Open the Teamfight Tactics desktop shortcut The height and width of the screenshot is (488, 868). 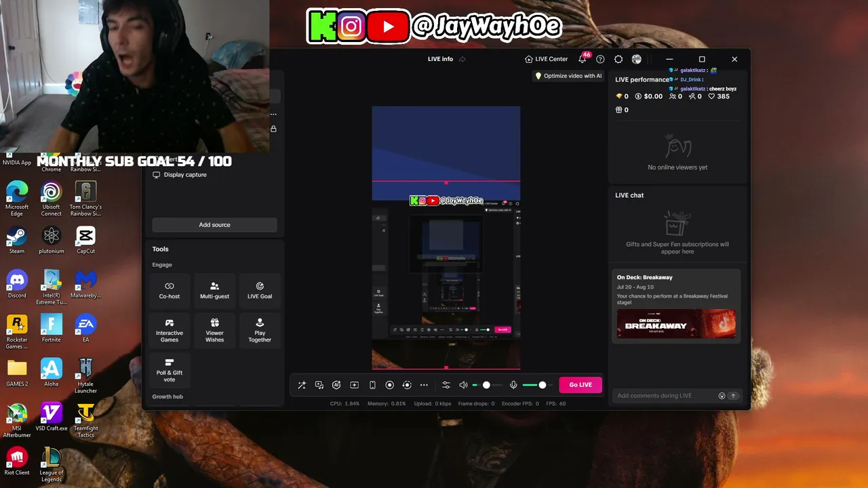pos(85,420)
